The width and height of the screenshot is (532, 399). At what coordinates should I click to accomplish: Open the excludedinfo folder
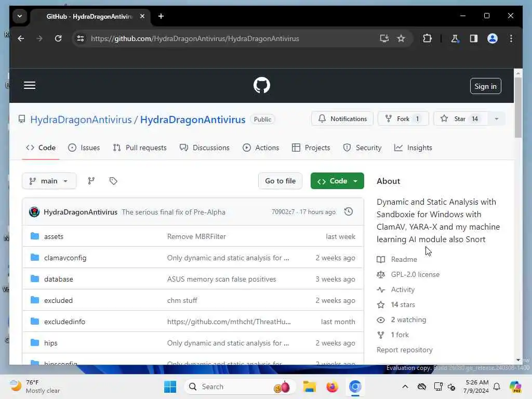click(x=64, y=322)
